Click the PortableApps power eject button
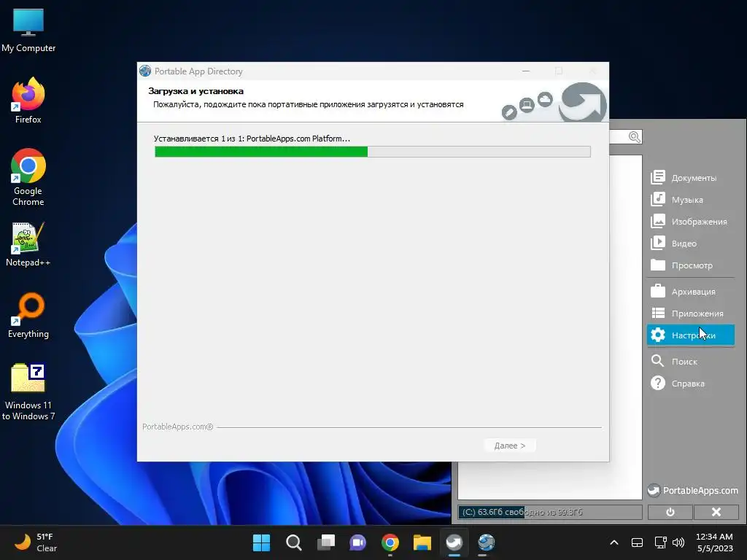747x560 pixels. tap(670, 512)
